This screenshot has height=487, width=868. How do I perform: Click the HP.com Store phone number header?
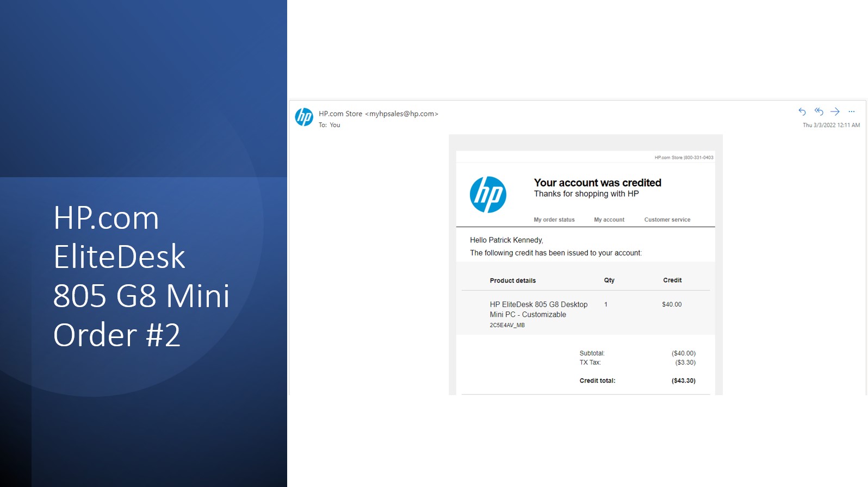[684, 158]
